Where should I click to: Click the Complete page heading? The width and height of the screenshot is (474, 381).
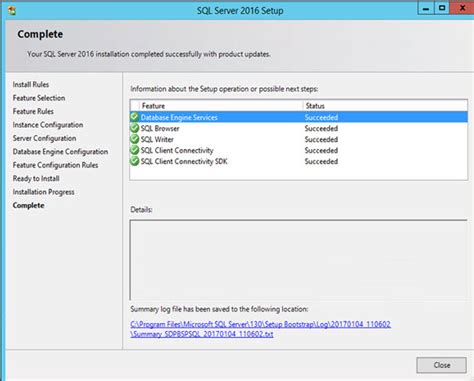tap(40, 34)
